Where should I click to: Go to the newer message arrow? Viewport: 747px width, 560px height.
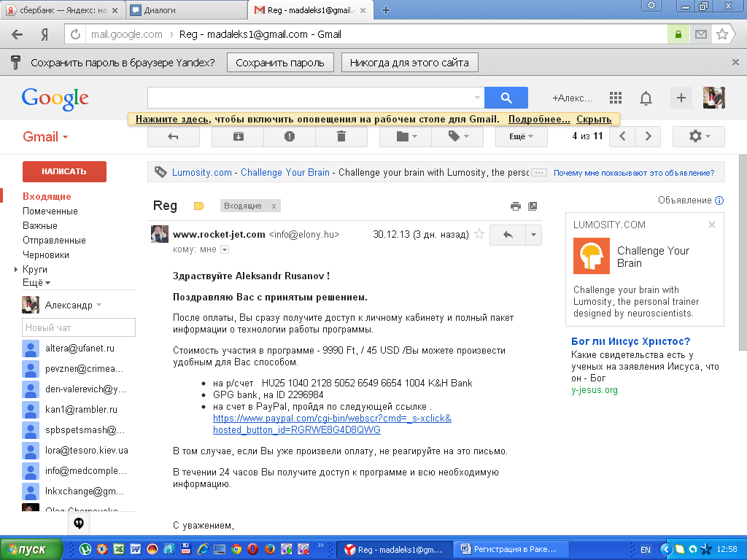click(x=622, y=136)
